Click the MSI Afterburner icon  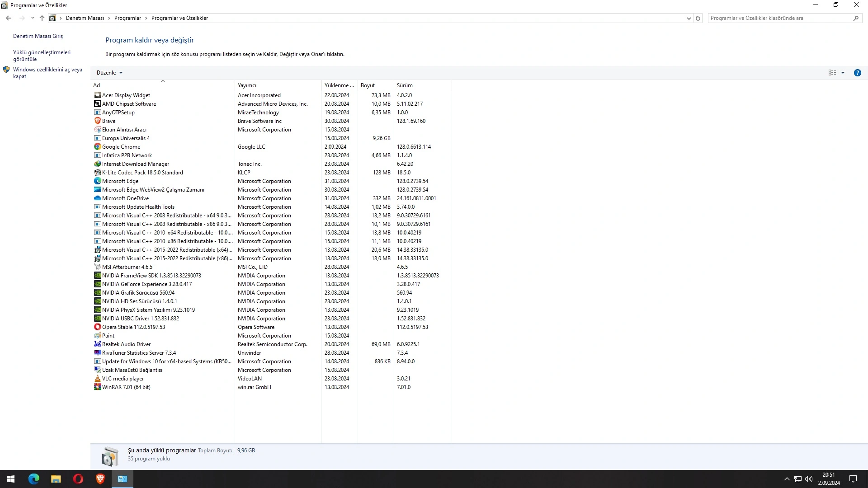(97, 267)
